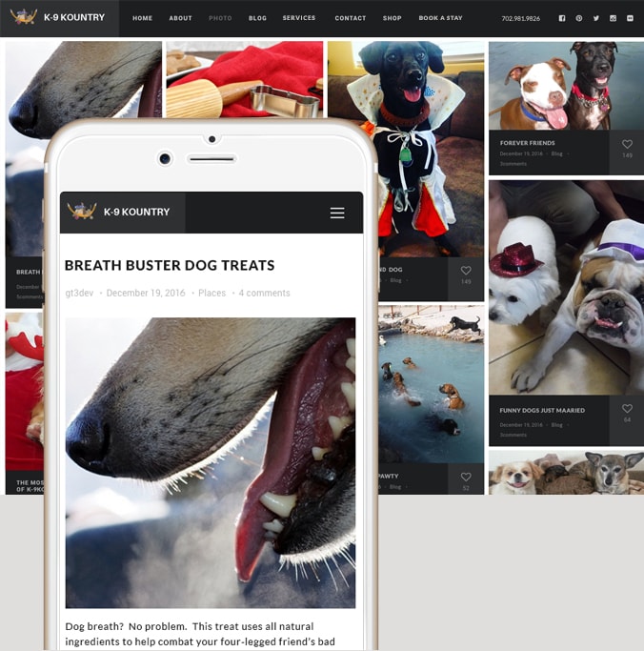Click the gt3dev author link on phone
The image size is (644, 651).
[x=79, y=294]
